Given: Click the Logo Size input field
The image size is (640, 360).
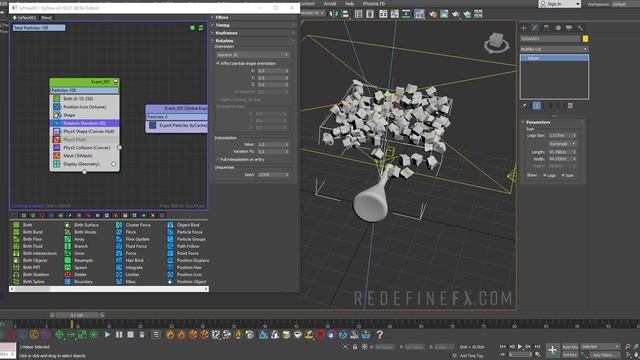Looking at the screenshot, I should point(562,136).
